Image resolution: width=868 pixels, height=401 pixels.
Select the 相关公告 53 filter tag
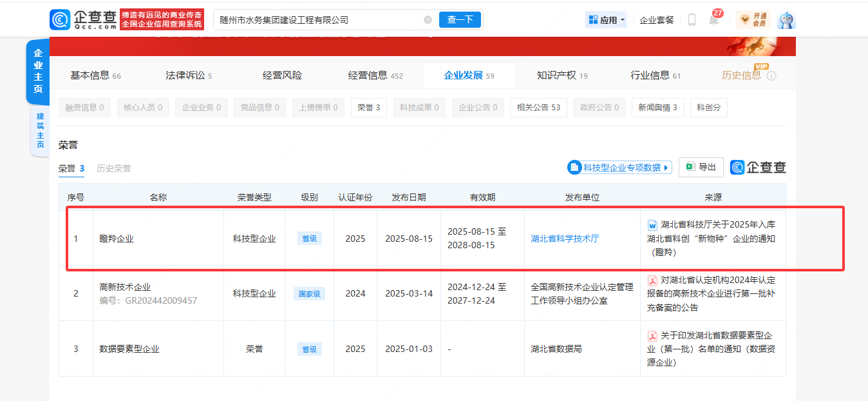[538, 108]
